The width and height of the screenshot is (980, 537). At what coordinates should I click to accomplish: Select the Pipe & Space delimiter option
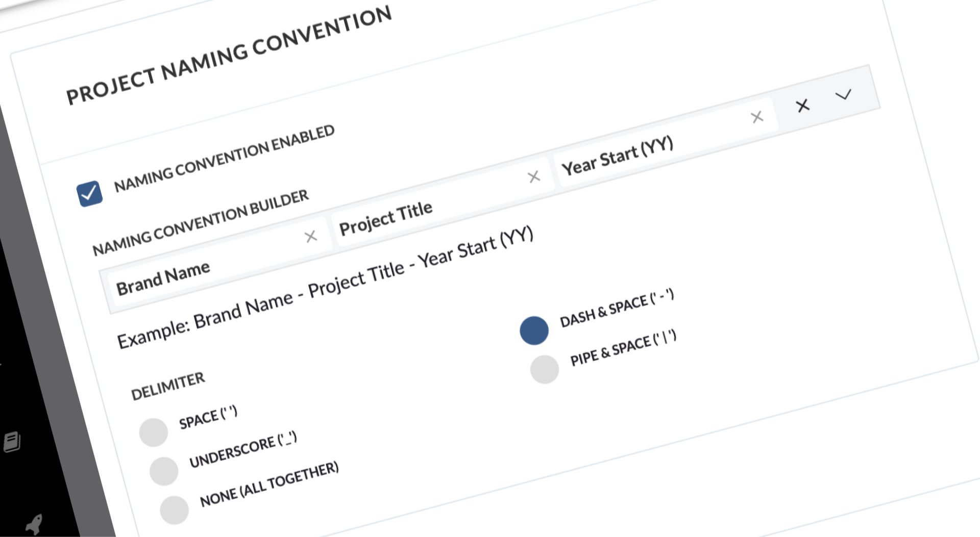[x=545, y=369]
